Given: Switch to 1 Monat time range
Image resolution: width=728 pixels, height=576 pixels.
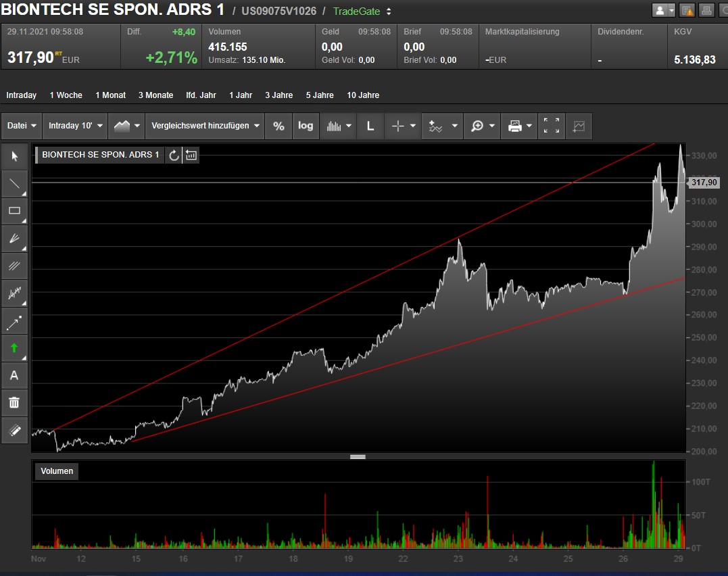Looking at the screenshot, I should click(x=110, y=95).
